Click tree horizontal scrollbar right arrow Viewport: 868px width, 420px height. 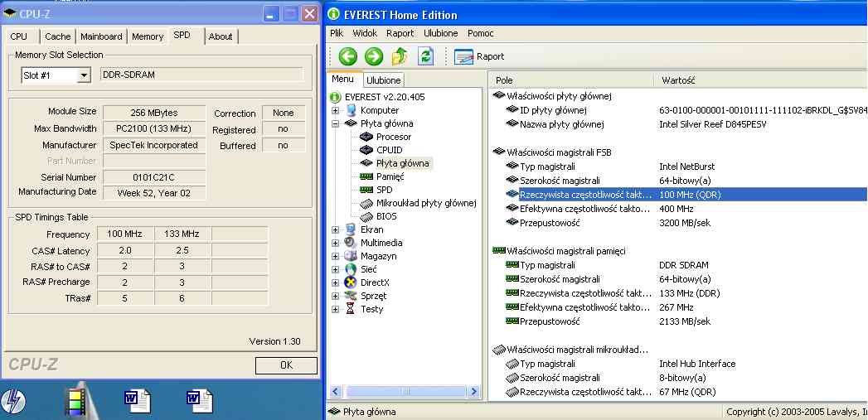point(473,392)
